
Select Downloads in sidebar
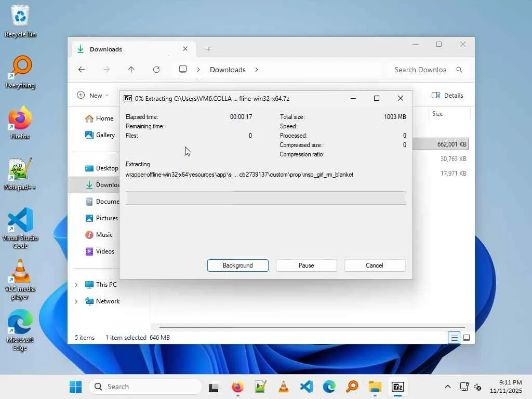click(95, 185)
